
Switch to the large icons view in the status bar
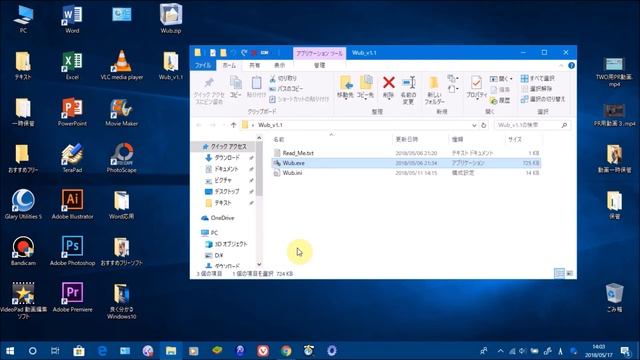569,273
